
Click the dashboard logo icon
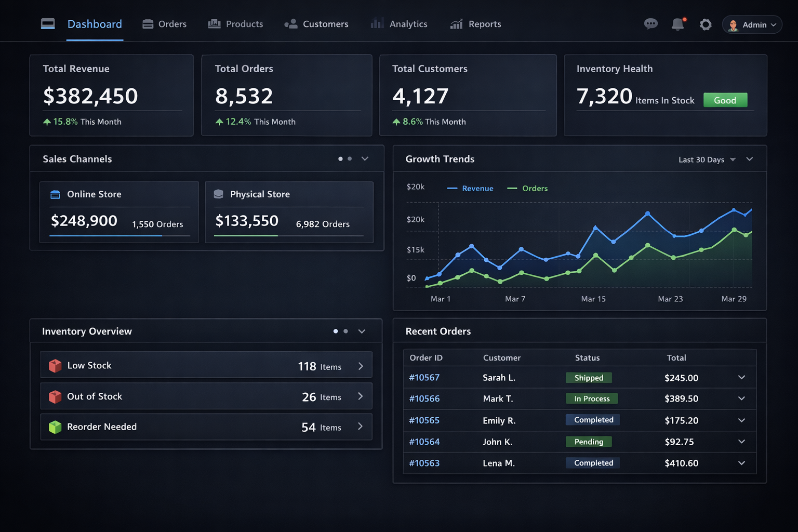pyautogui.click(x=48, y=24)
